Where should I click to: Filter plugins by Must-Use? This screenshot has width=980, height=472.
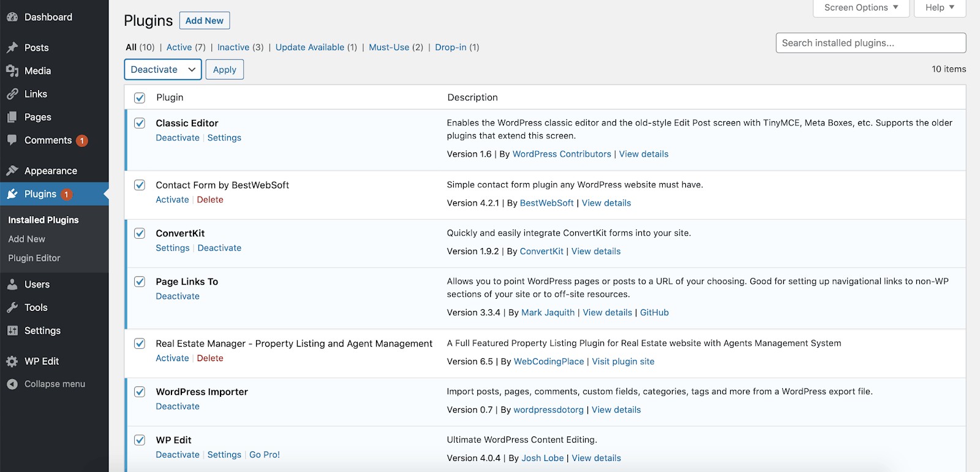pos(389,47)
